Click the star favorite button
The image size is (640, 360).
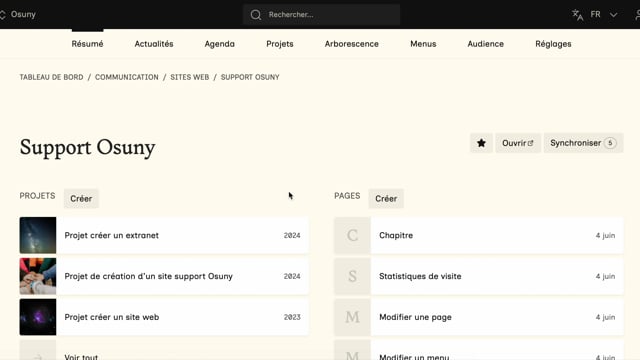coord(481,143)
